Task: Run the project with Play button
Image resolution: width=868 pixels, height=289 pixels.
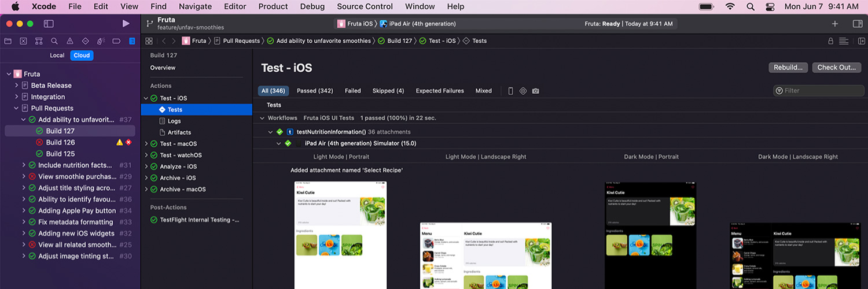Action: point(126,24)
